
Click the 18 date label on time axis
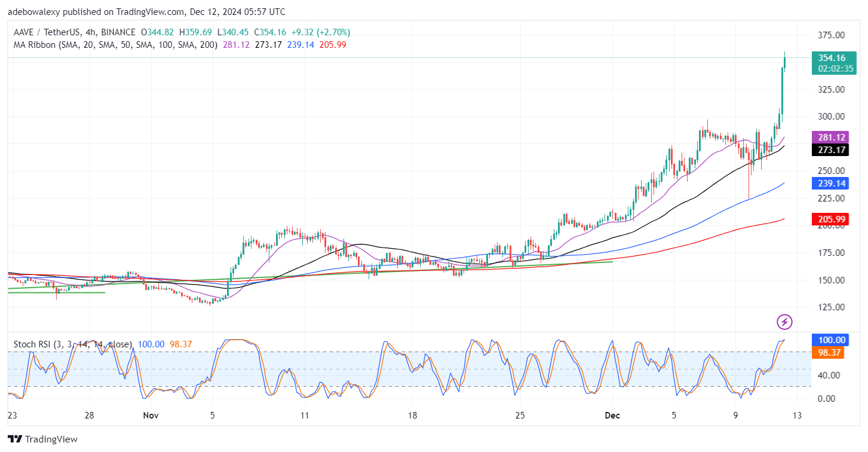(412, 415)
